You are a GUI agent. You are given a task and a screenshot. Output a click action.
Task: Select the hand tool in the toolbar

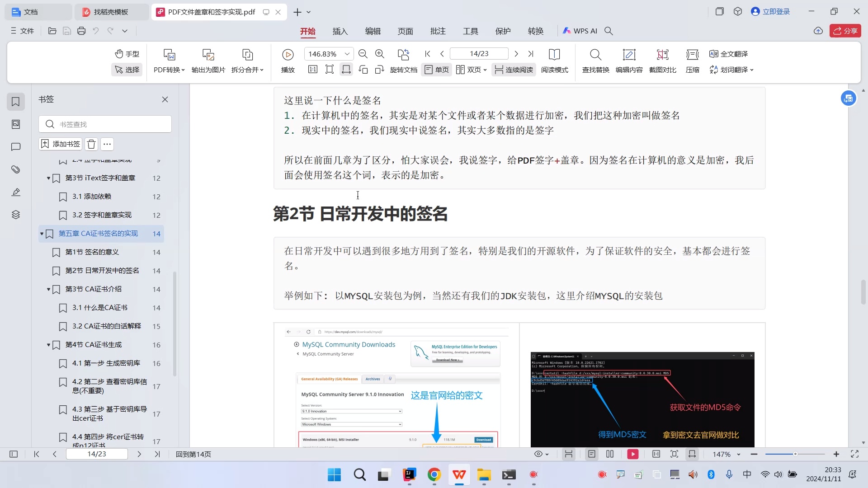point(127,54)
